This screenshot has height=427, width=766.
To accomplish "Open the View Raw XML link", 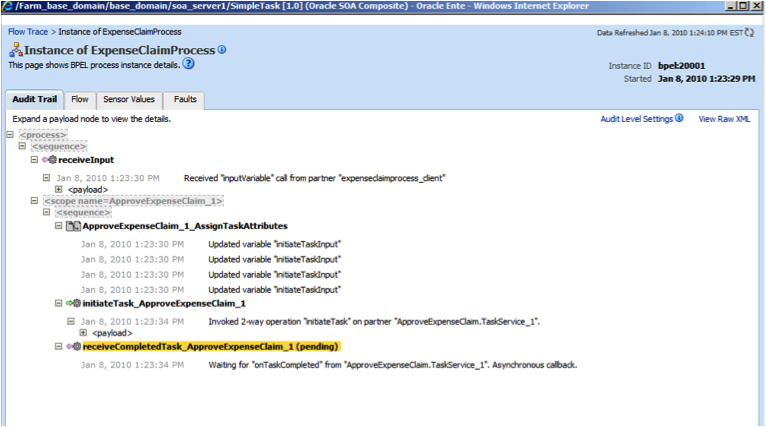I will [x=724, y=119].
